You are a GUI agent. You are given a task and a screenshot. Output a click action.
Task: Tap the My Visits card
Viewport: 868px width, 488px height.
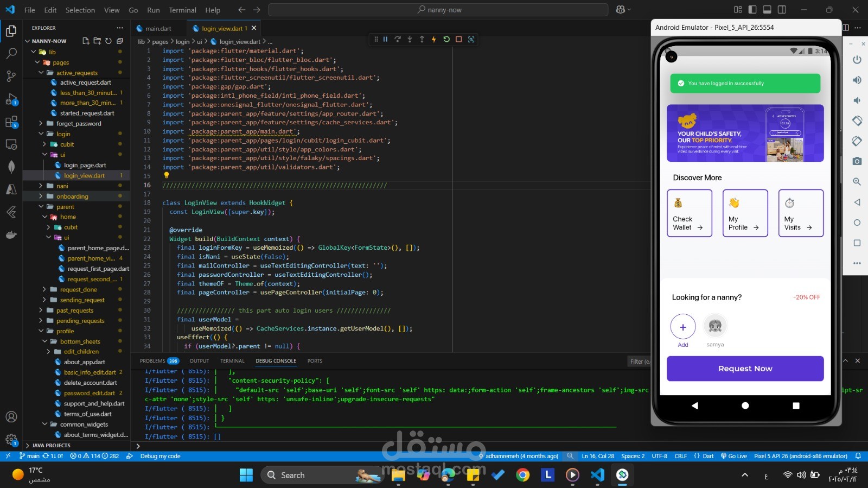(801, 213)
